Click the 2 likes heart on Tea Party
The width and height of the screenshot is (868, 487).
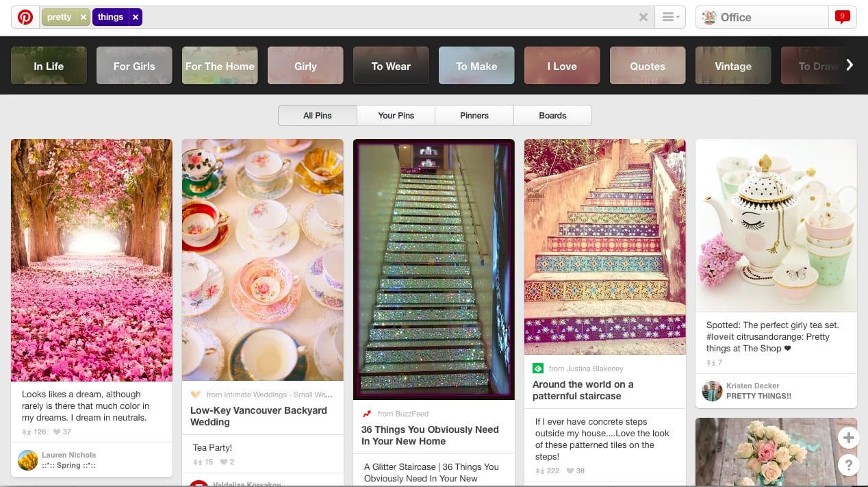(227, 462)
